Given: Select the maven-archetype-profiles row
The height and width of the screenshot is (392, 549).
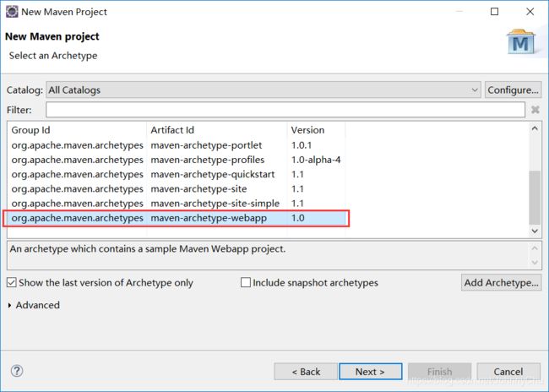Looking at the screenshot, I should pyautogui.click(x=177, y=160).
